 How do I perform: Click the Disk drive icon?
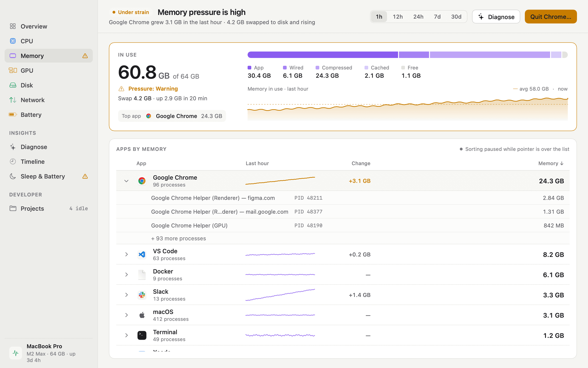click(x=13, y=85)
